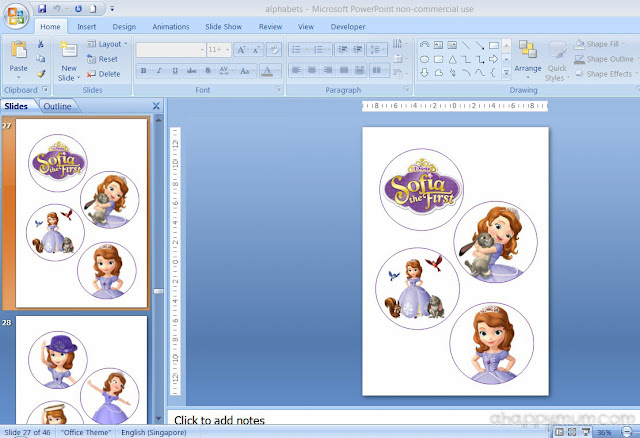Select Right Arrow shape in gallery
Viewport: 640px width, 438px height.
click(x=493, y=59)
